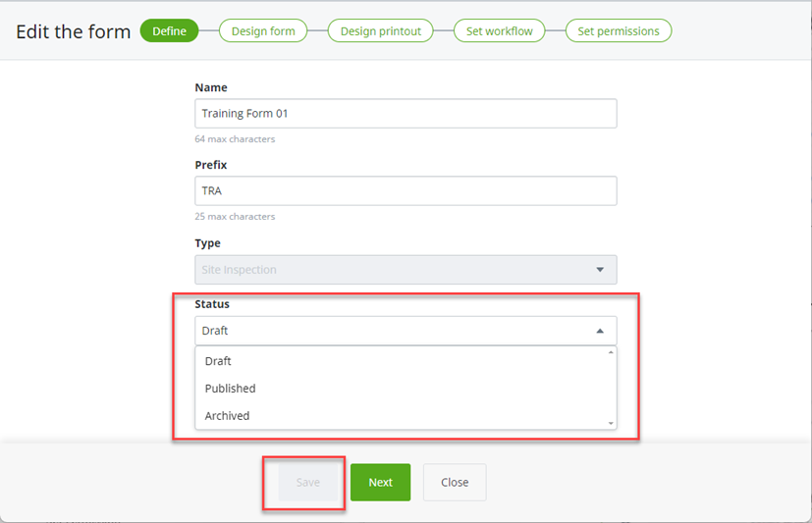This screenshot has width=812, height=523.
Task: Jump to the Set permissions step
Action: 619,31
